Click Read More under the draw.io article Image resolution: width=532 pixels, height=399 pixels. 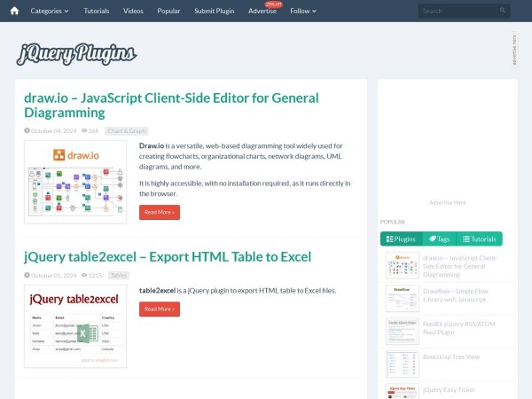pos(159,212)
